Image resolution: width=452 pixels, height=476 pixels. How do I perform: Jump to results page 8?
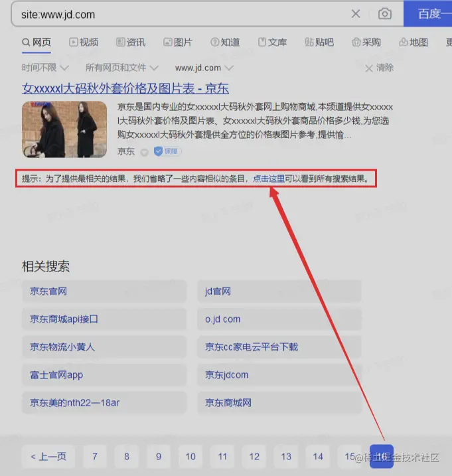(127, 457)
